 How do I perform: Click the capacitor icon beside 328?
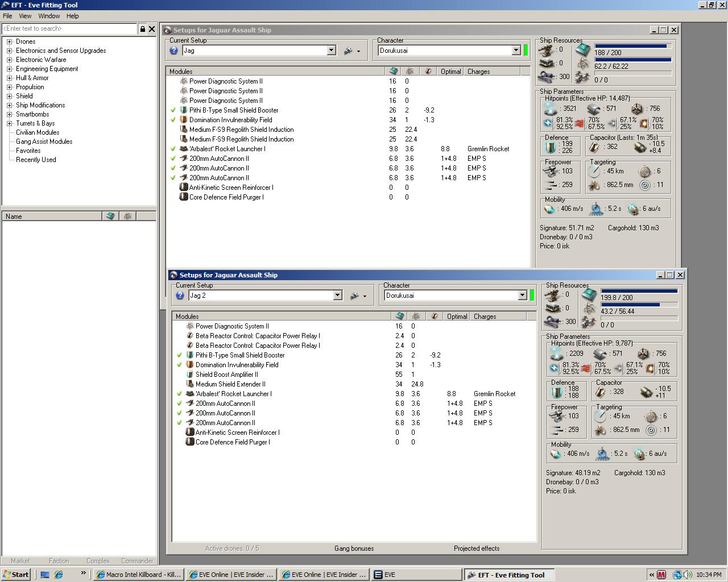click(601, 392)
